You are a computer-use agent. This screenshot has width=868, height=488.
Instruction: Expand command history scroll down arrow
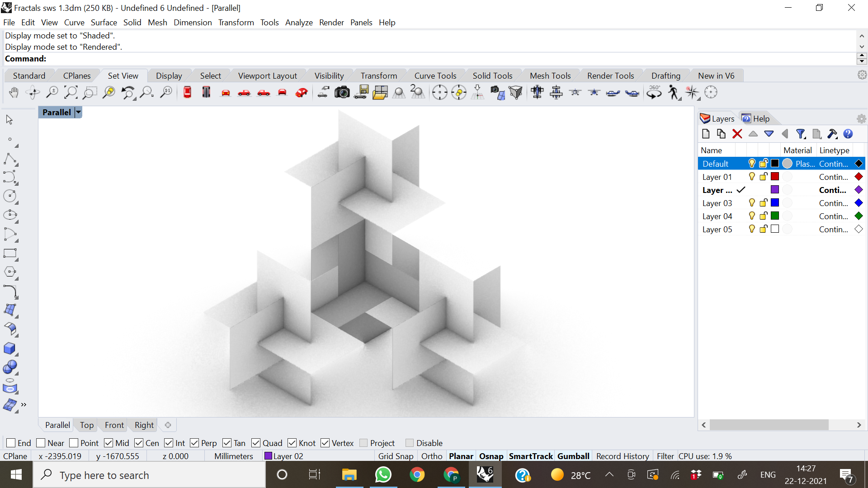pyautogui.click(x=862, y=47)
